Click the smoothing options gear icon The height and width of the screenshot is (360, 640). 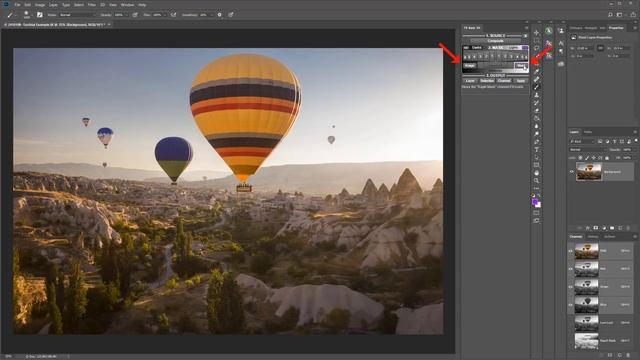[x=219, y=15]
